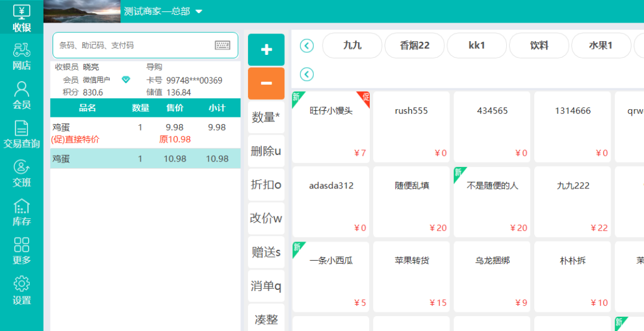Switch to the 饮料 category tab
This screenshot has height=331, width=644.
pos(539,45)
